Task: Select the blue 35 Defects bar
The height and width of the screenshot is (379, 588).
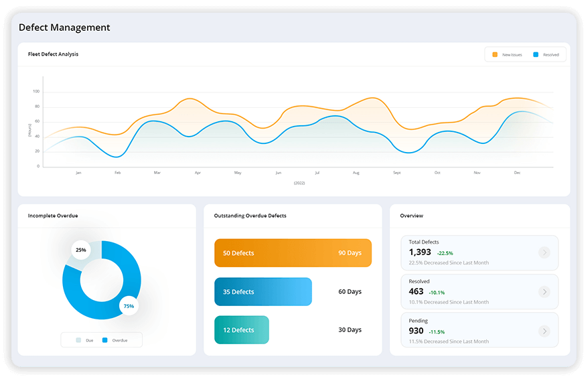Action: pos(263,292)
